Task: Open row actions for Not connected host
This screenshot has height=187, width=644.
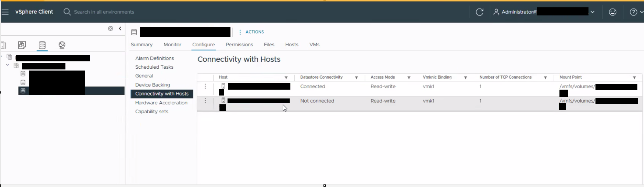Action: click(205, 101)
